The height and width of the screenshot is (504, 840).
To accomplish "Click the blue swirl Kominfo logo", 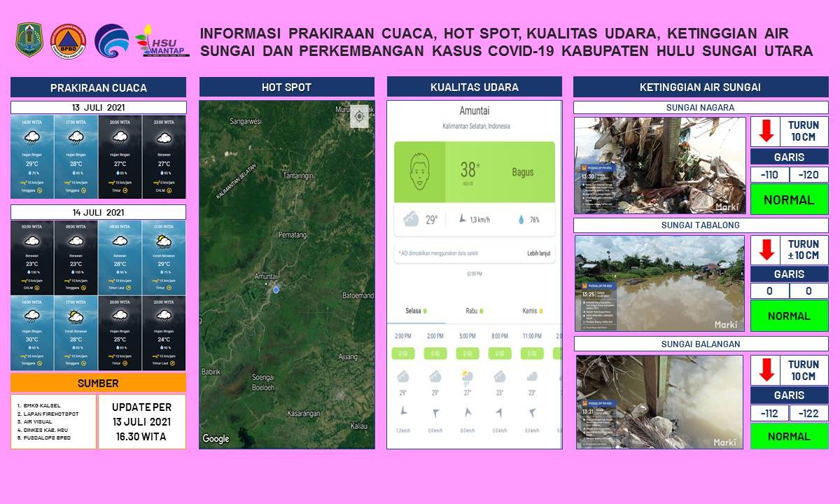I will [112, 41].
